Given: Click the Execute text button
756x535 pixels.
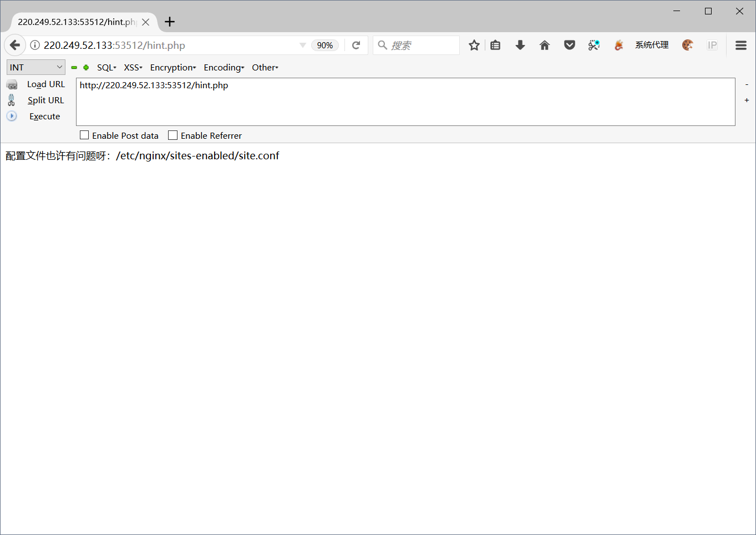Looking at the screenshot, I should [x=44, y=116].
